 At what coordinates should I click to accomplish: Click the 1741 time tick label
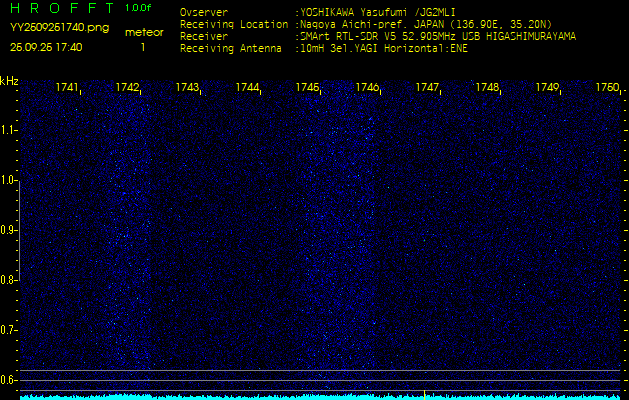(67, 87)
